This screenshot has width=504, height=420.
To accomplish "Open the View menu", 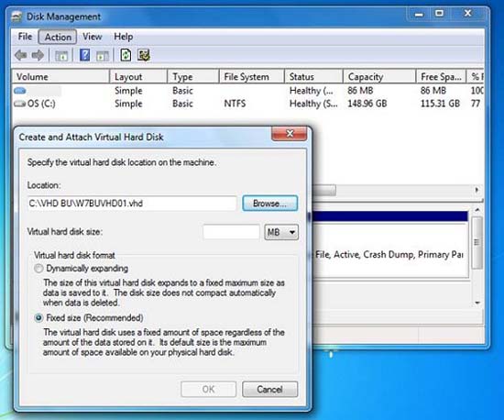I will (x=93, y=37).
